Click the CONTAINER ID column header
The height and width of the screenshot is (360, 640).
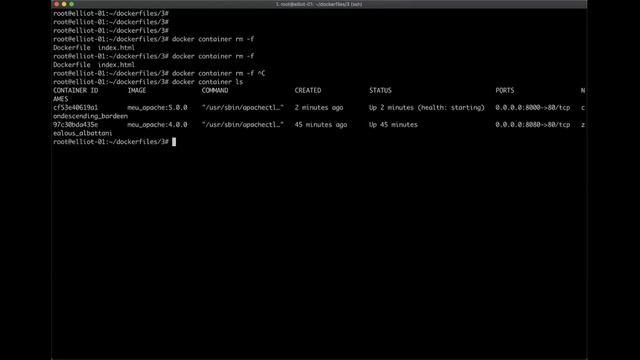point(76,91)
